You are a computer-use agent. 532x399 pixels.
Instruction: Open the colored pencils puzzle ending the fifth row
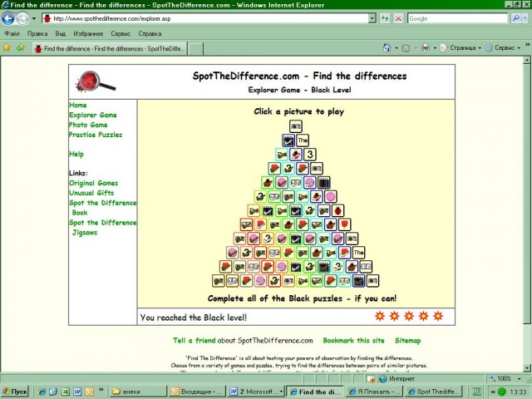(323, 183)
